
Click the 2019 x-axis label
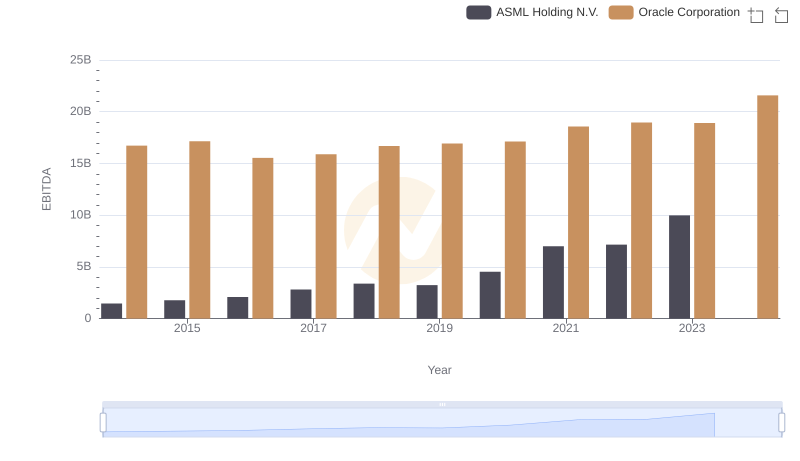(439, 328)
